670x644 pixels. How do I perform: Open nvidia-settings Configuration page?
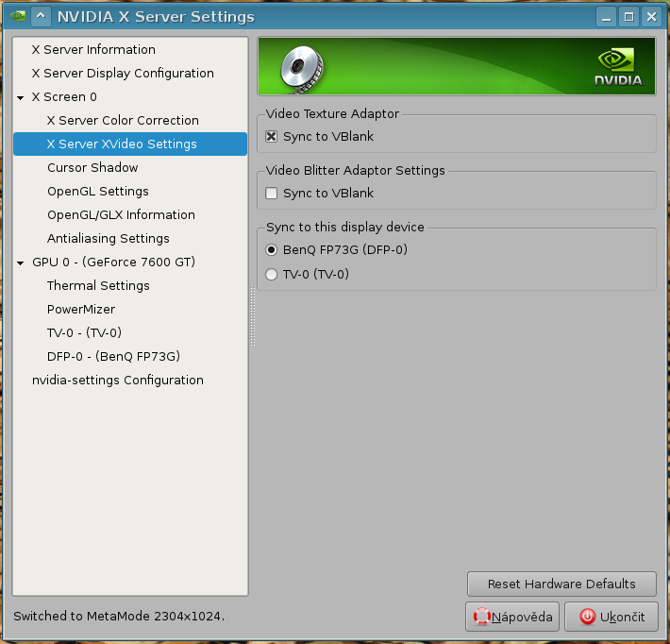coord(118,380)
